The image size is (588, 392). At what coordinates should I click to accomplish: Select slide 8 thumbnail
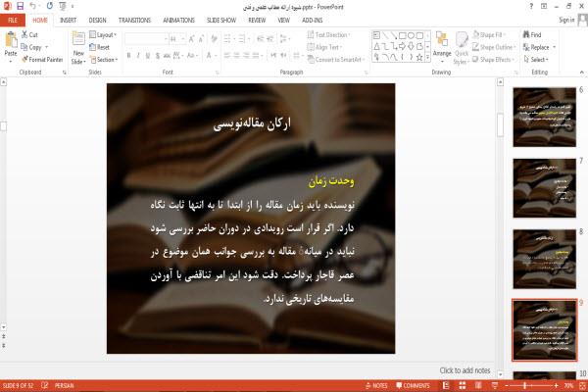click(x=545, y=259)
